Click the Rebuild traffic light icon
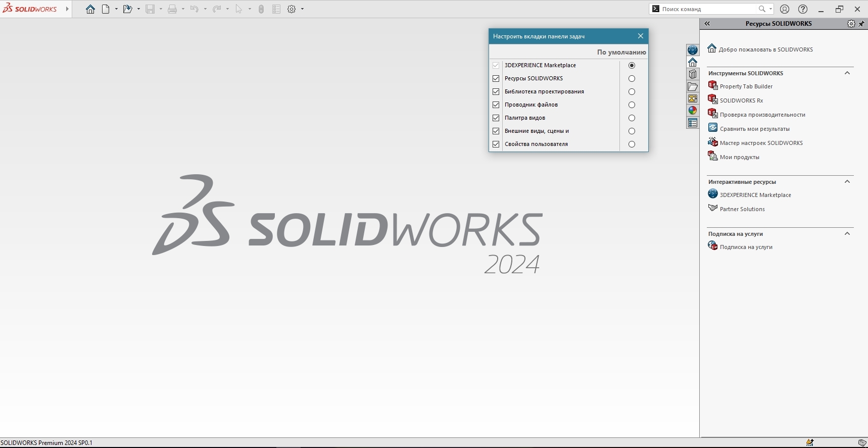This screenshot has height=448, width=868. pyautogui.click(x=261, y=9)
